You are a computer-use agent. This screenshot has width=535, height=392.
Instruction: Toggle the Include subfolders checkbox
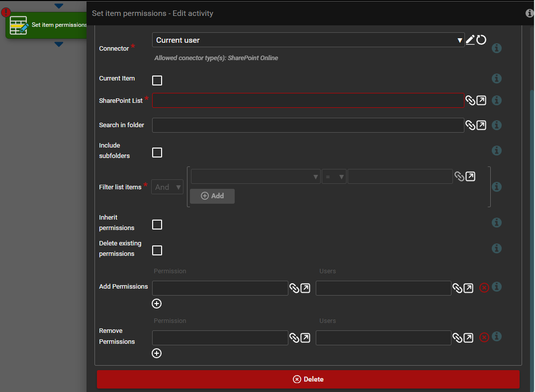(x=157, y=153)
